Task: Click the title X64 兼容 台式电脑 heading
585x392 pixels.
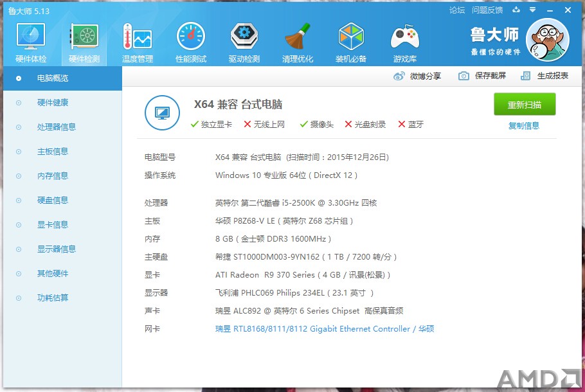Action: click(x=238, y=104)
